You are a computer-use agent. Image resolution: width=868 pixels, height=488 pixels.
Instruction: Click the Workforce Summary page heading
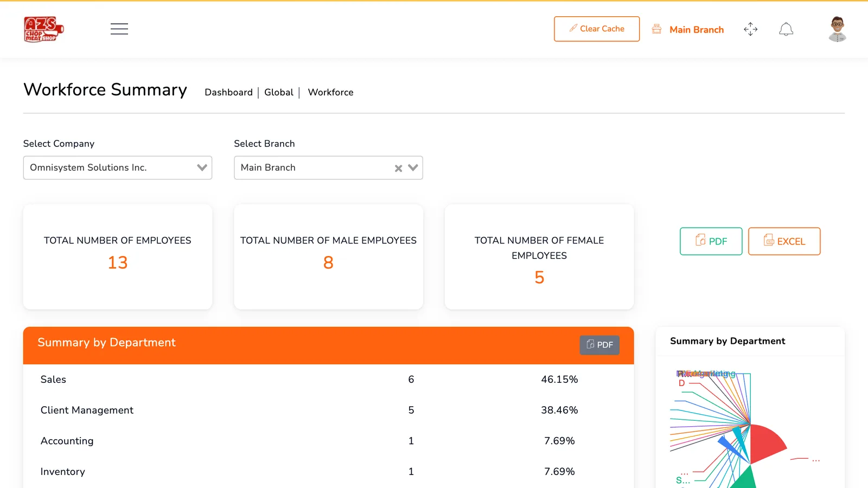105,89
